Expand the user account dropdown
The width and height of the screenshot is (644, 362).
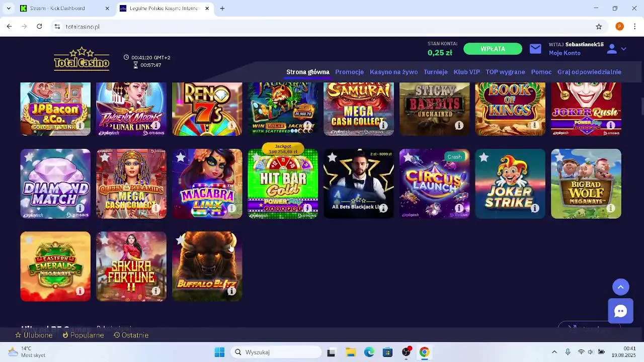624,49
